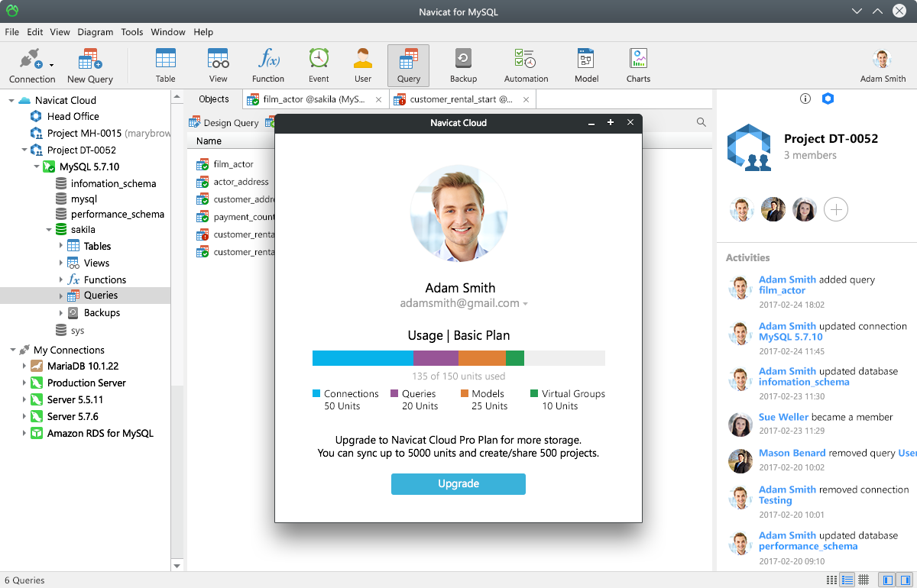Expand the Functions node under sakila
Image resolution: width=917 pixels, height=588 pixels.
click(61, 279)
